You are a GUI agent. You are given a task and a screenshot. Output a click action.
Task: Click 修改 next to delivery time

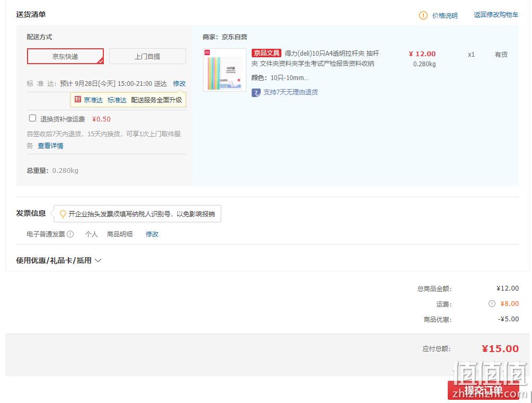point(179,84)
